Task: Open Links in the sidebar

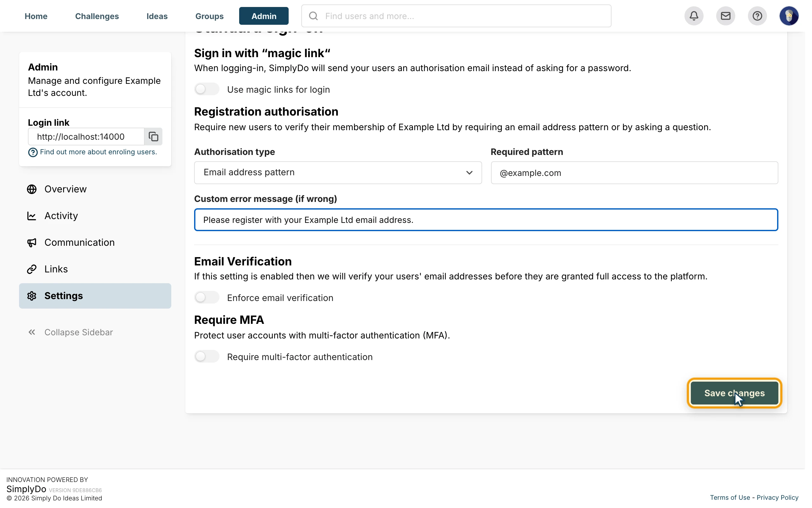Action: pyautogui.click(x=95, y=269)
